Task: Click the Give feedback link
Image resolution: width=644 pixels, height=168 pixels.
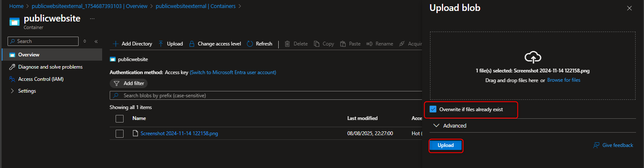Action: (x=618, y=145)
